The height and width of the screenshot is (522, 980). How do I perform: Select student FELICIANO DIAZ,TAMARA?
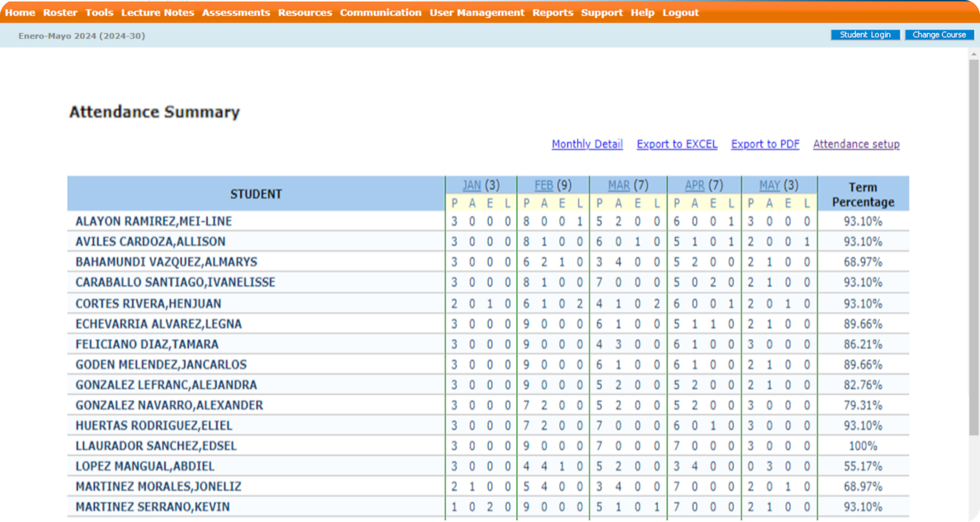147,344
